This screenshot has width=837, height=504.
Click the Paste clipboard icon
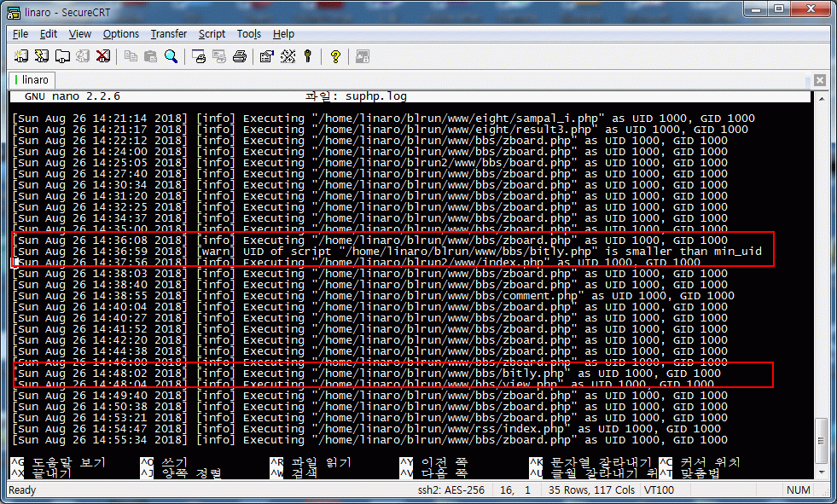[x=150, y=56]
